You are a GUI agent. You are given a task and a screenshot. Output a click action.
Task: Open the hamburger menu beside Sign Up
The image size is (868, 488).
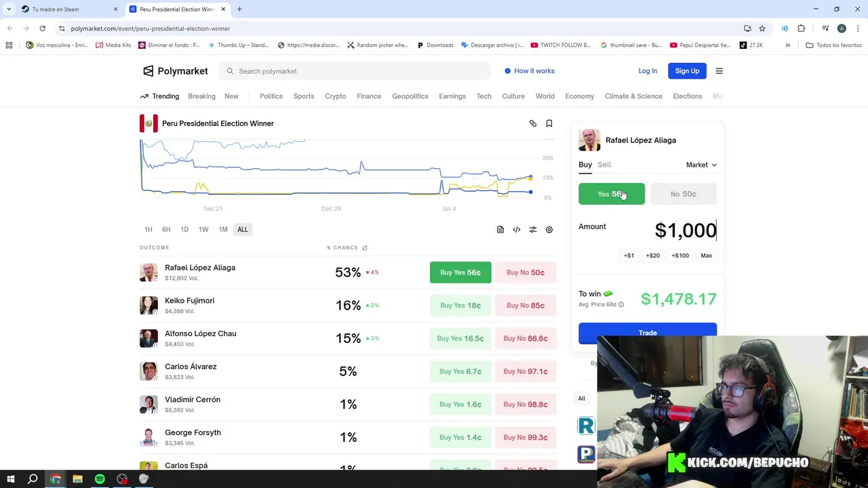(719, 71)
